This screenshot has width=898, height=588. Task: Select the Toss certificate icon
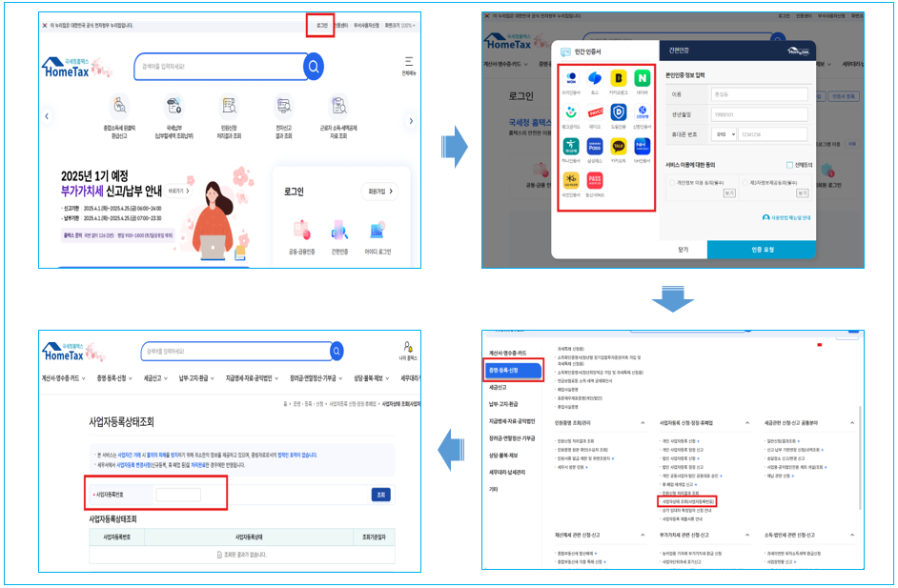coord(596,78)
